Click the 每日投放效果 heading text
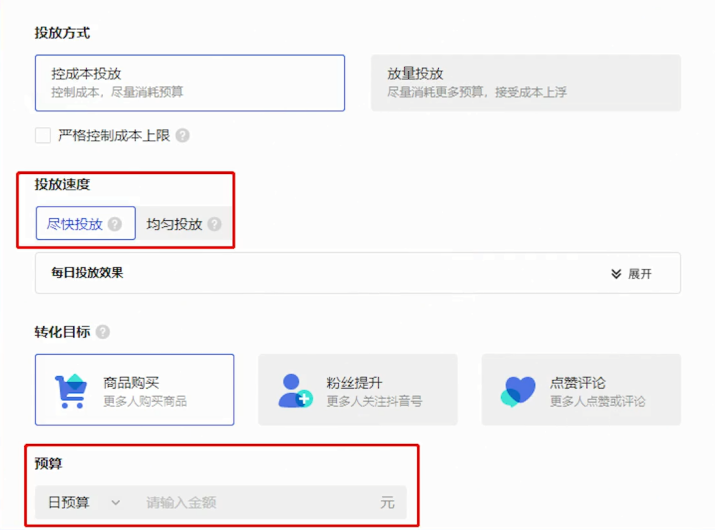 [x=87, y=273]
